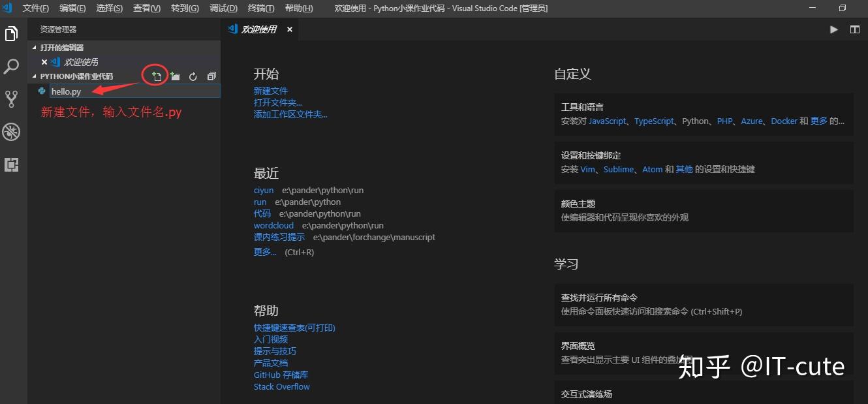Open the 终端 menu
Screen dimensions: 868x404
coord(260,8)
